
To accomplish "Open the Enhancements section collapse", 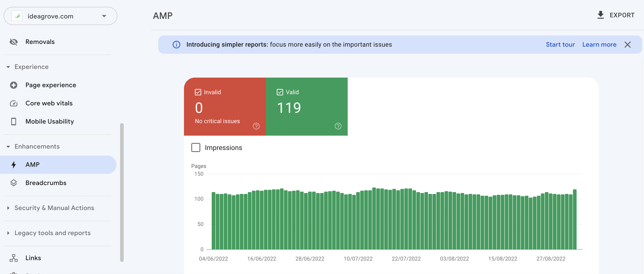I will pyautogui.click(x=8, y=146).
